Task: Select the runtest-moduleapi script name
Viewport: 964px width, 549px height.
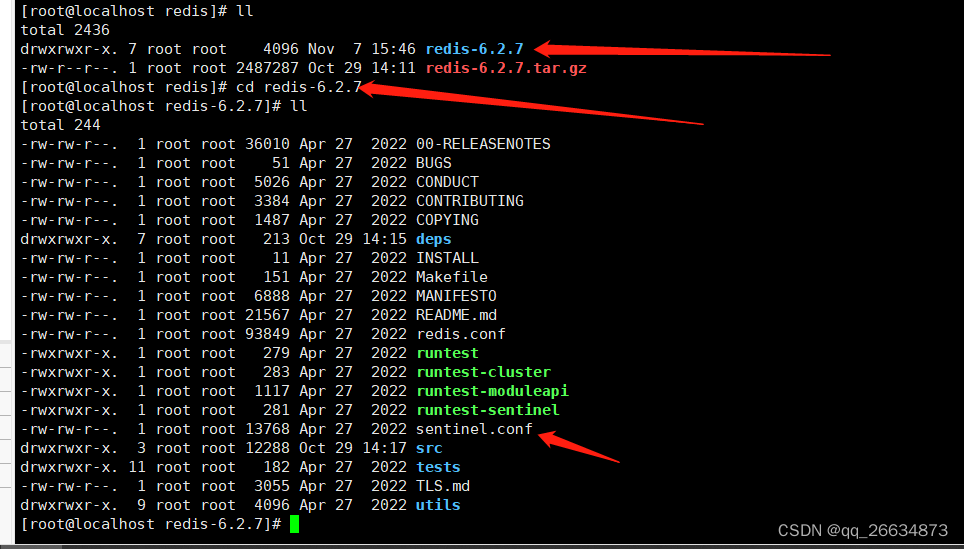Action: point(492,392)
